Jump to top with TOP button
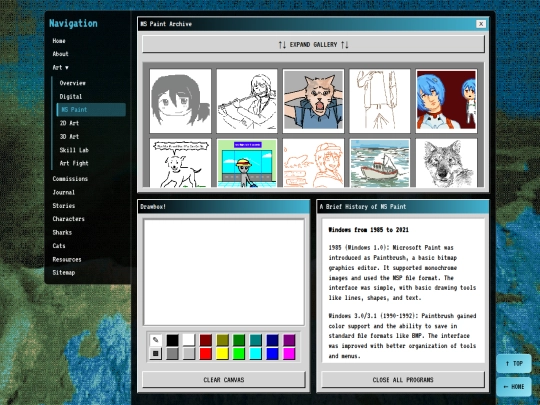The height and width of the screenshot is (405, 540). tap(514, 363)
